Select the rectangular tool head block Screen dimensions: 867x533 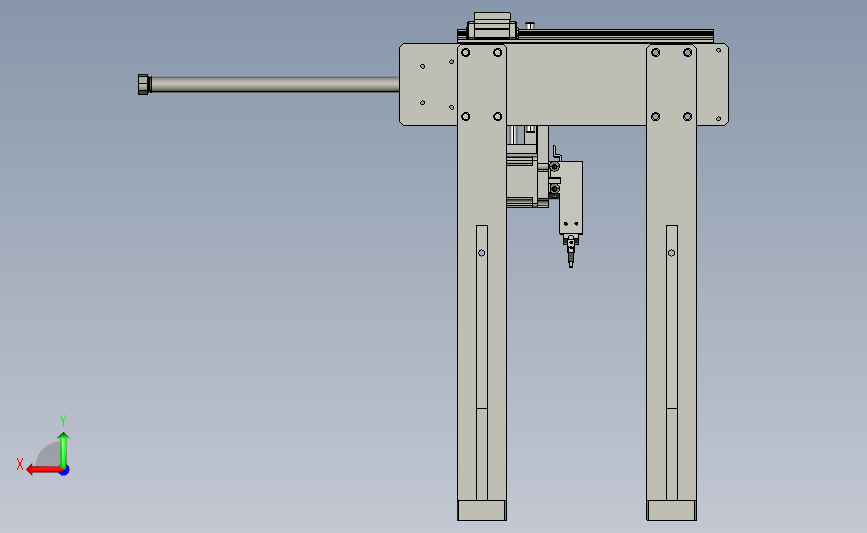pyautogui.click(x=571, y=198)
